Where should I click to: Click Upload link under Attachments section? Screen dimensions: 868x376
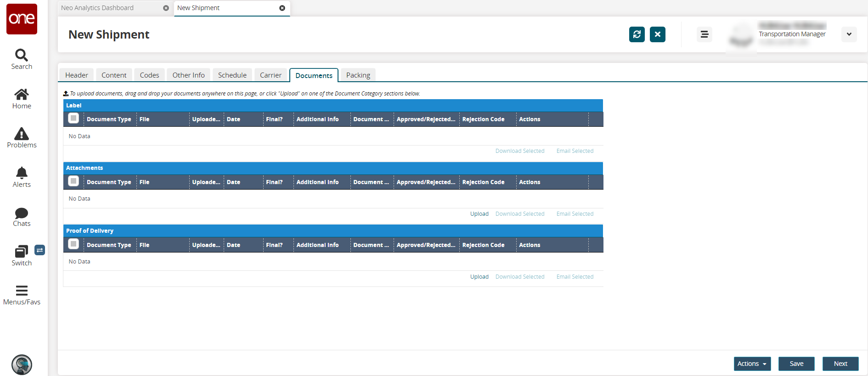(x=479, y=214)
